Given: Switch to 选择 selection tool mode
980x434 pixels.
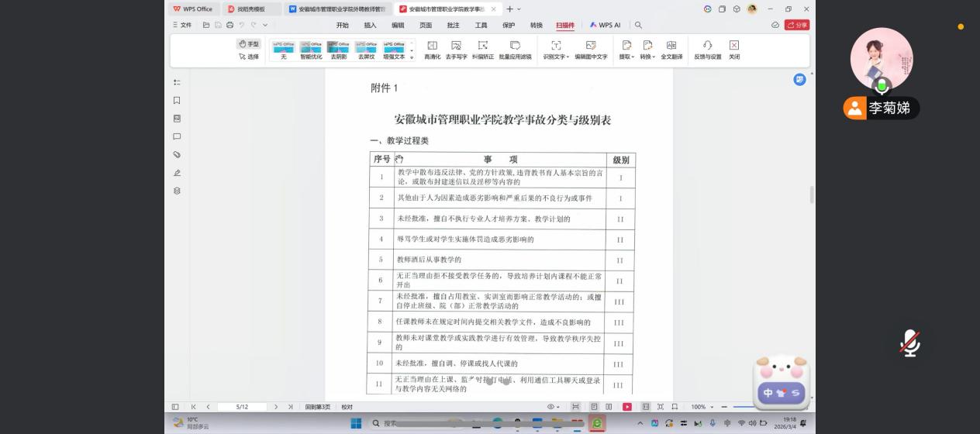Looking at the screenshot, I should pyautogui.click(x=249, y=57).
